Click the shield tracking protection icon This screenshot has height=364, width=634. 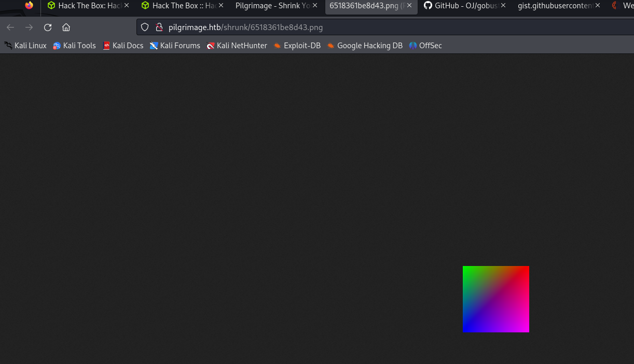click(x=145, y=27)
